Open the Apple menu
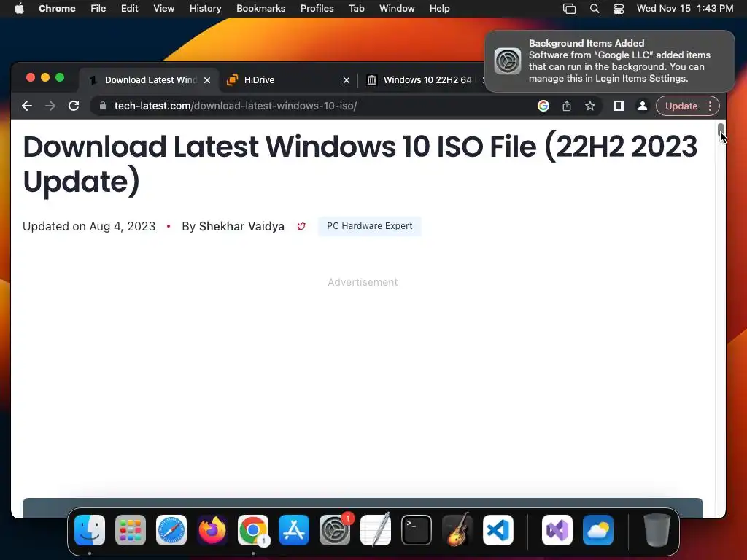Viewport: 747px width, 560px height. pyautogui.click(x=19, y=8)
